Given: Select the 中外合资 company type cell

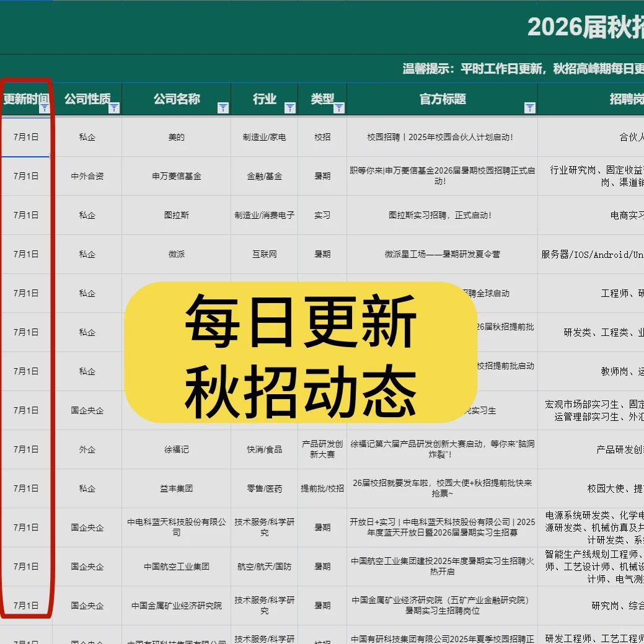Looking at the screenshot, I should click(x=87, y=176).
